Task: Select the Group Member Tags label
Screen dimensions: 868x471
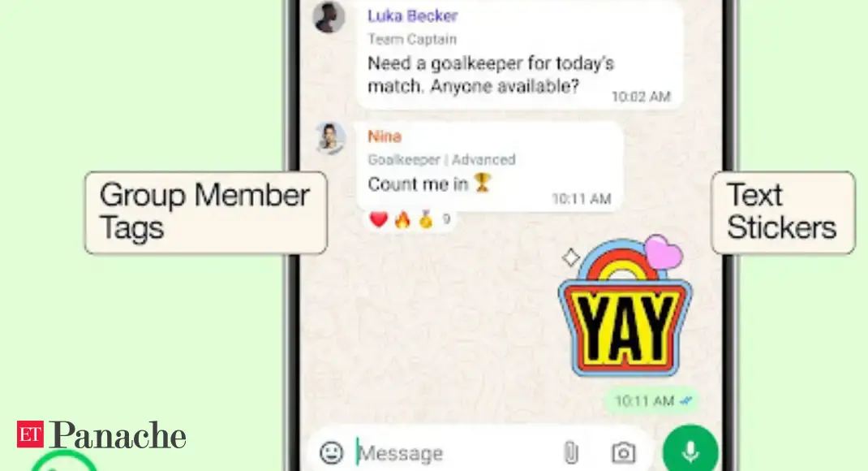Action: [206, 213]
